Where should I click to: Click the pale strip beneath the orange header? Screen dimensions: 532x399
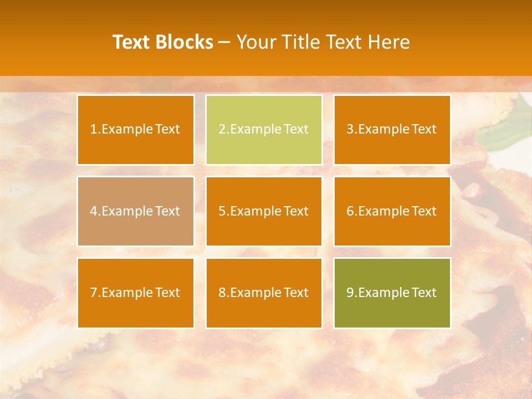point(266,83)
